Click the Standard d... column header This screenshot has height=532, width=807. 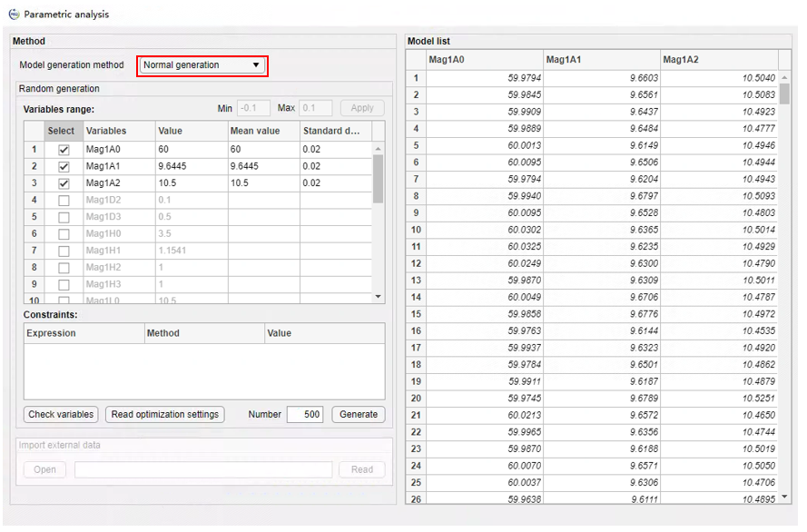pyautogui.click(x=336, y=131)
